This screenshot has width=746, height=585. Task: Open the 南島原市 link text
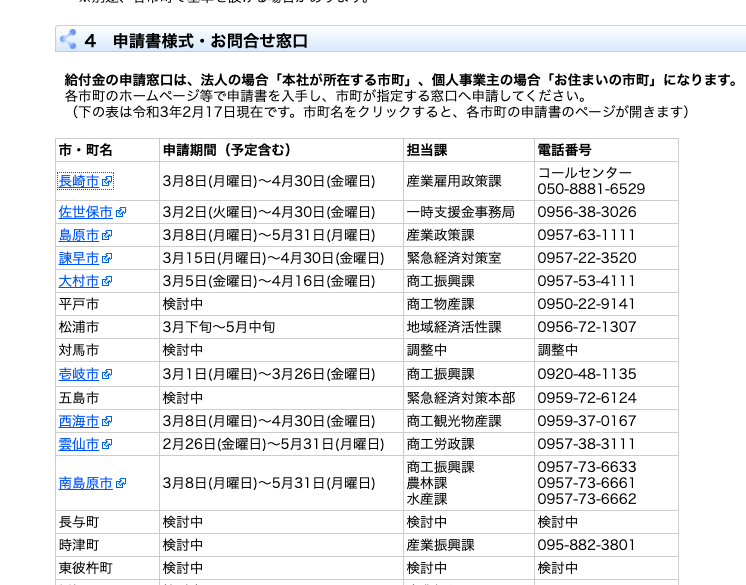point(86,484)
